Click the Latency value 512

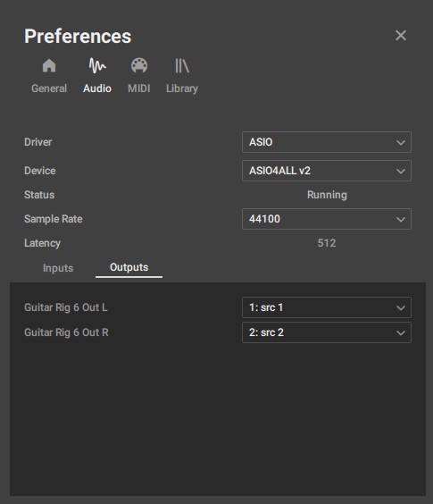(x=327, y=243)
